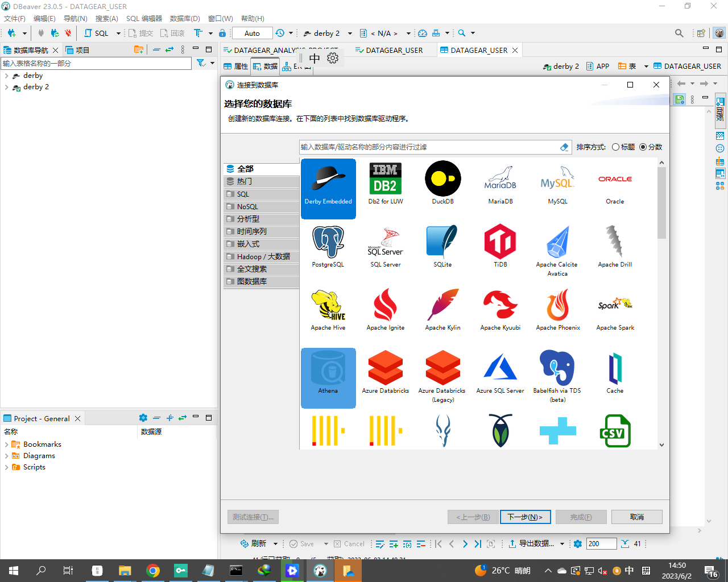Viewport: 728px width, 582px height.
Task: Pick the PostgreSQL elephant icon
Action: [328, 247]
